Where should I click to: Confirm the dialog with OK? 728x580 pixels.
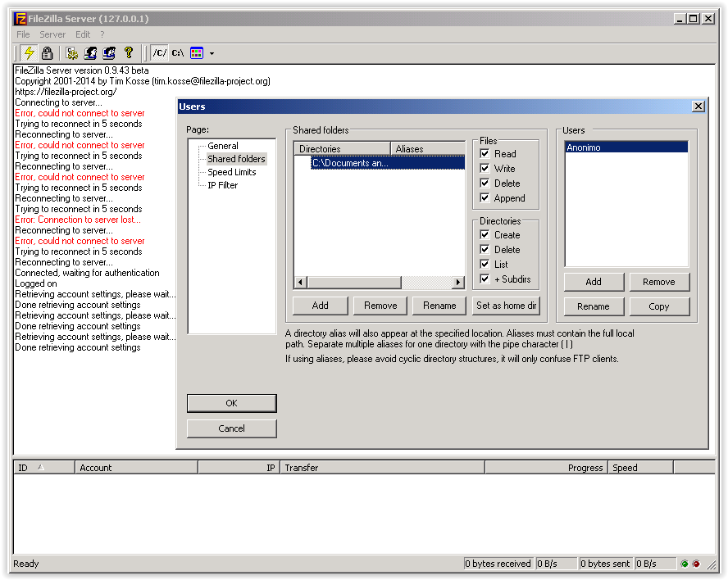click(232, 403)
